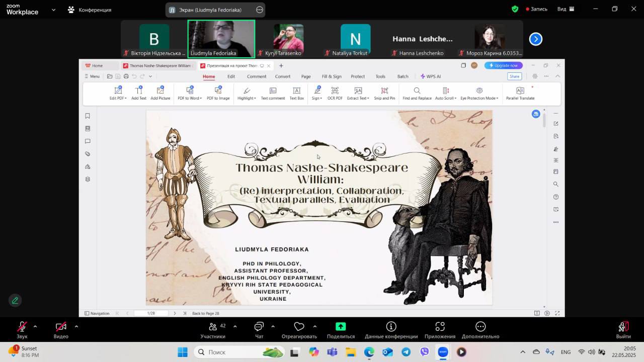Turn on video camera in Zoom
The image size is (644, 362).
point(61,327)
